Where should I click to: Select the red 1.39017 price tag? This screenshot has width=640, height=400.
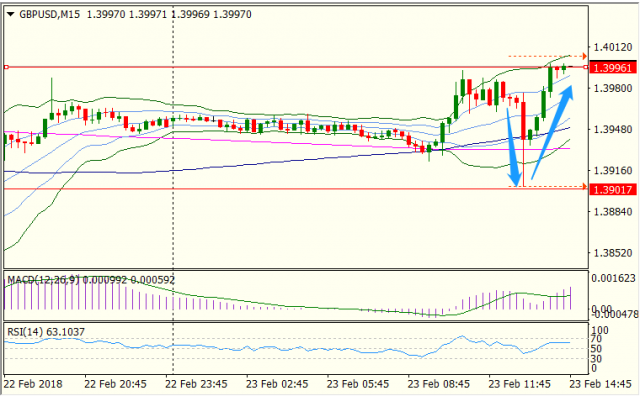pos(611,187)
